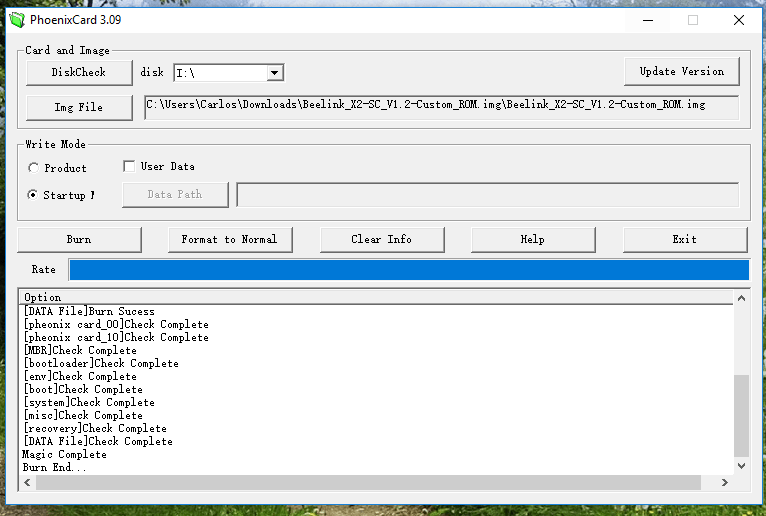Click the PhoenixCard app icon in title bar
The image size is (766, 516).
point(17,20)
